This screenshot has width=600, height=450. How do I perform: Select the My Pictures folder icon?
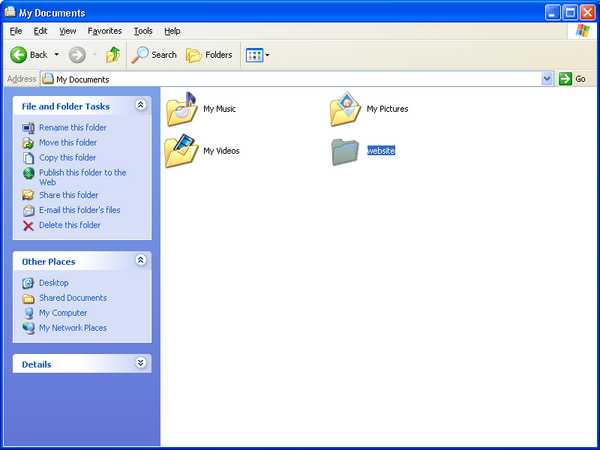pos(345,109)
